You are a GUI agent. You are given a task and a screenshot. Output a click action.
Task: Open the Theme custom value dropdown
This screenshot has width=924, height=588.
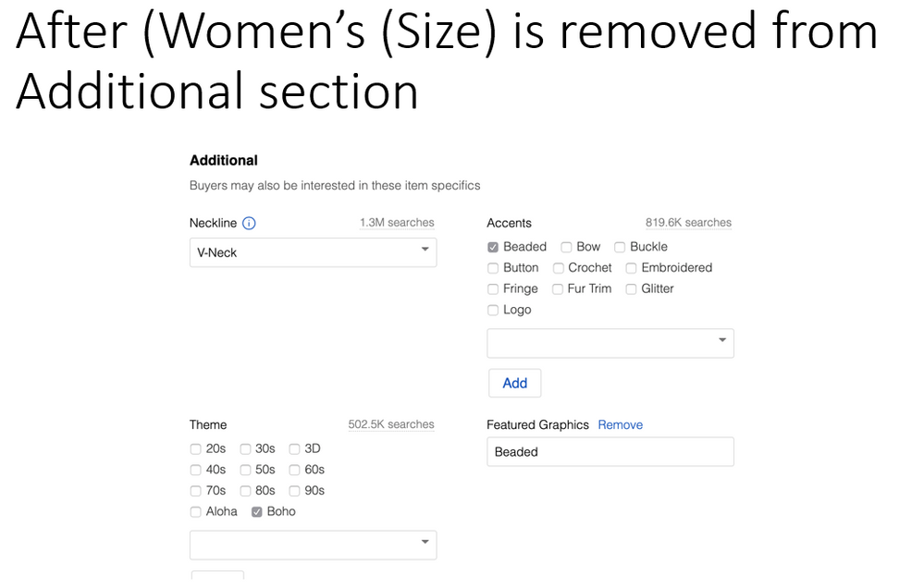313,545
